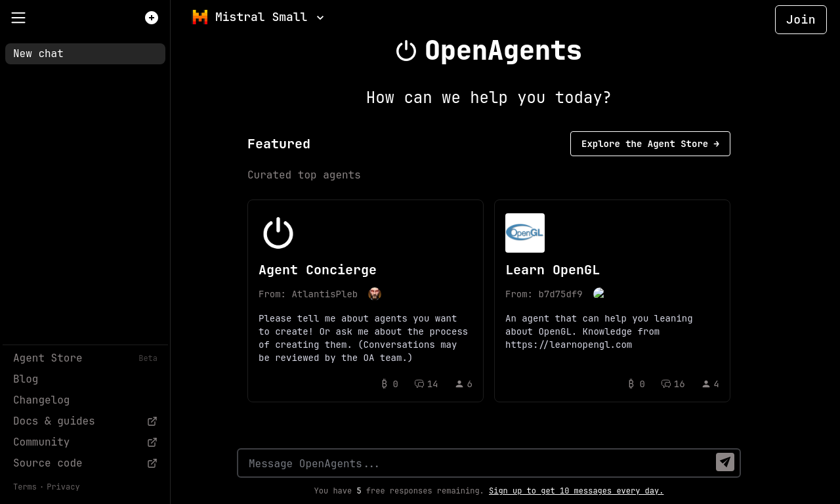Open the Agent Store from sidebar

coord(47,358)
